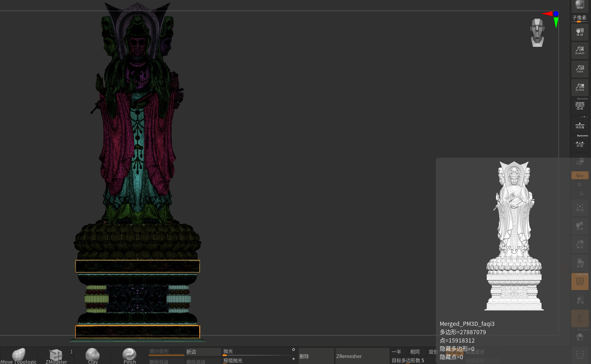Switch to Y-axis rotation mode
Screen dimensions: 591x364
(x=580, y=185)
